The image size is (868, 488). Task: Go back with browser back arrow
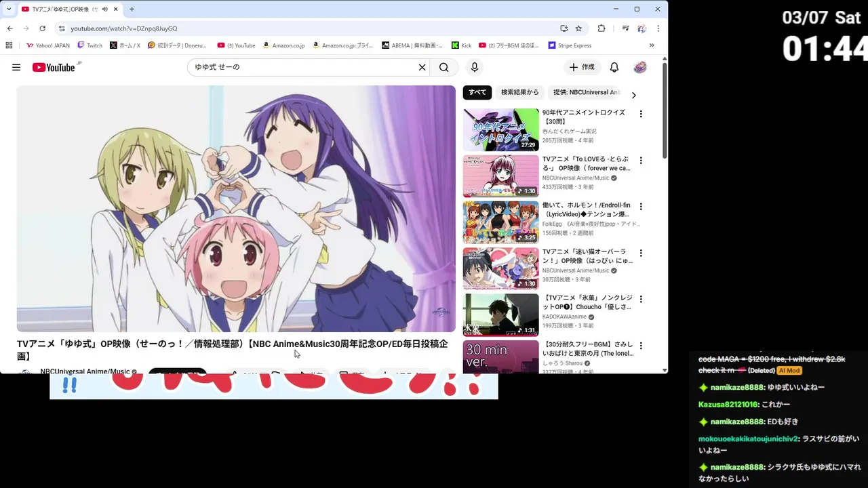[x=9, y=28]
